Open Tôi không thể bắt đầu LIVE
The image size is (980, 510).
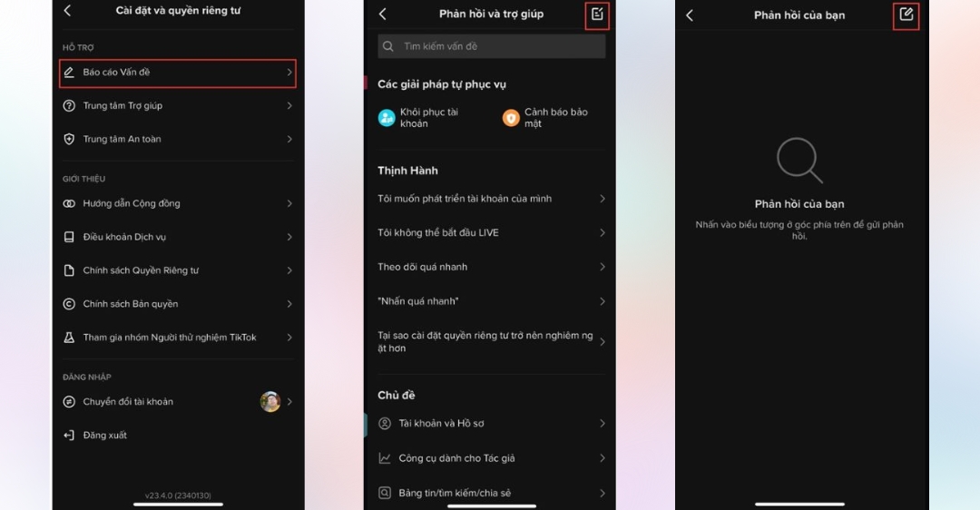(x=491, y=232)
